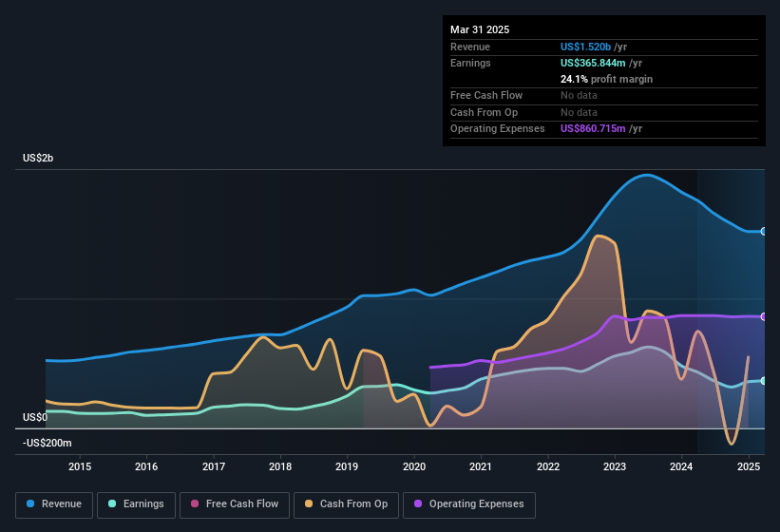Toggle the Operating Expenses legend button
780x532 pixels.
point(469,504)
